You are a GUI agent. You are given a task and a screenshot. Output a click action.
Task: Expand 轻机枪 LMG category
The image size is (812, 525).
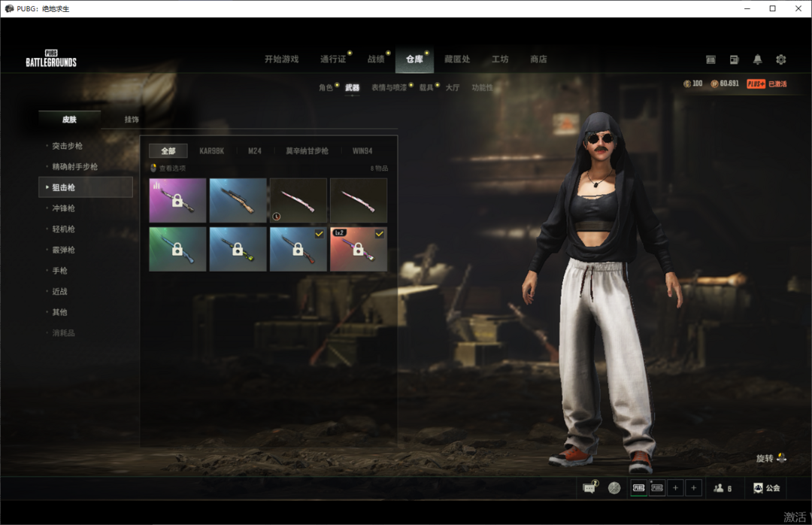pyautogui.click(x=64, y=229)
